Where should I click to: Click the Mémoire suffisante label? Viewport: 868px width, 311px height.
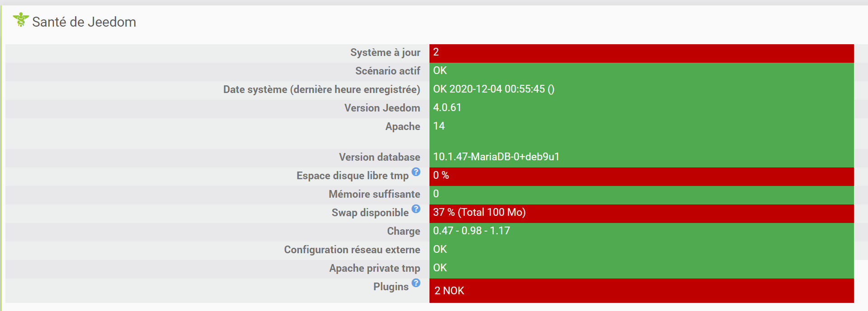coord(374,195)
